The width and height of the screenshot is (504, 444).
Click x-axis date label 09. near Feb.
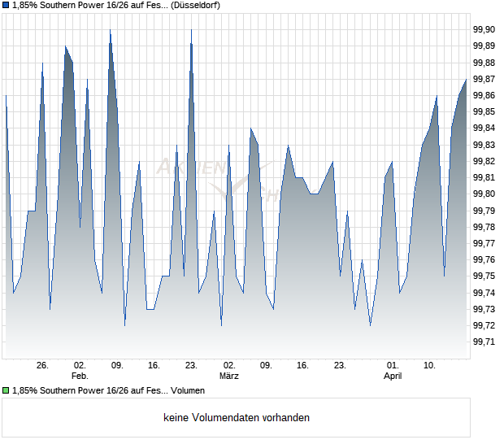117,366
